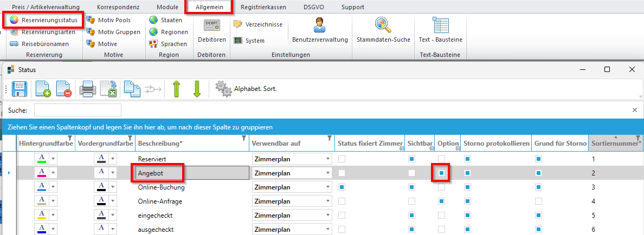Image resolution: width=644 pixels, height=235 pixels.
Task: Expand Verwendbar auf dropdown for Reserviert
Action: (x=328, y=159)
